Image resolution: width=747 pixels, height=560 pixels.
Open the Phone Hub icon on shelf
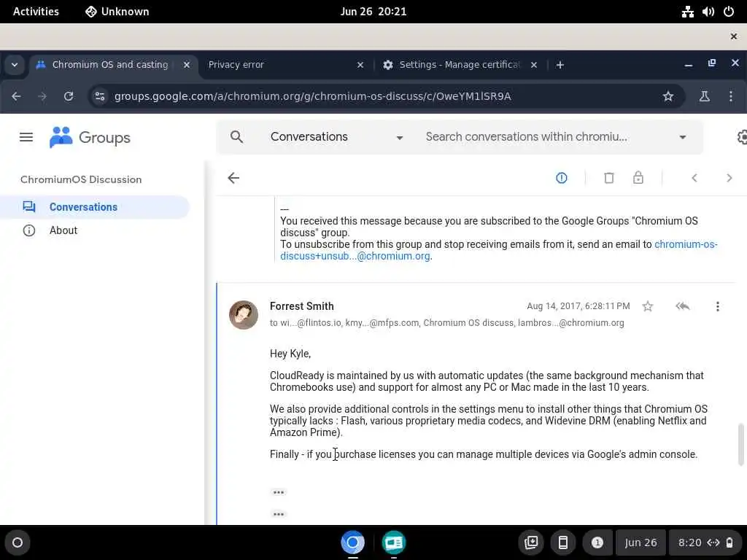(562, 542)
